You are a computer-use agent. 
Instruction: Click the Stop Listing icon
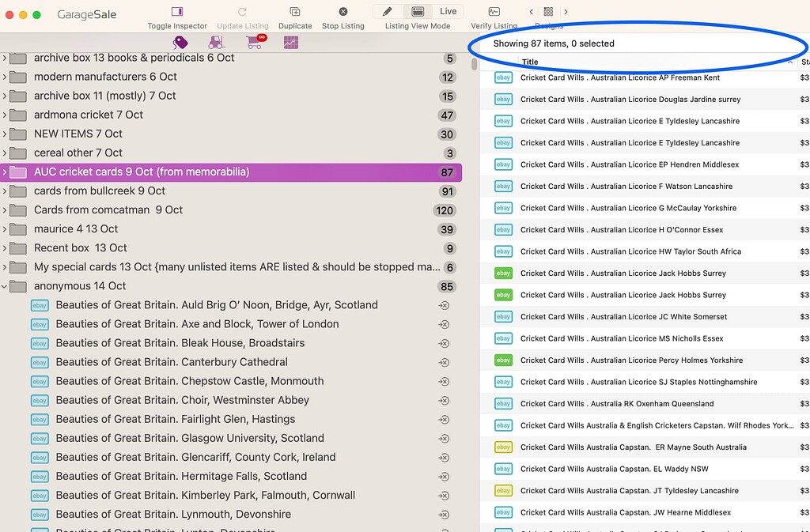pos(343,11)
